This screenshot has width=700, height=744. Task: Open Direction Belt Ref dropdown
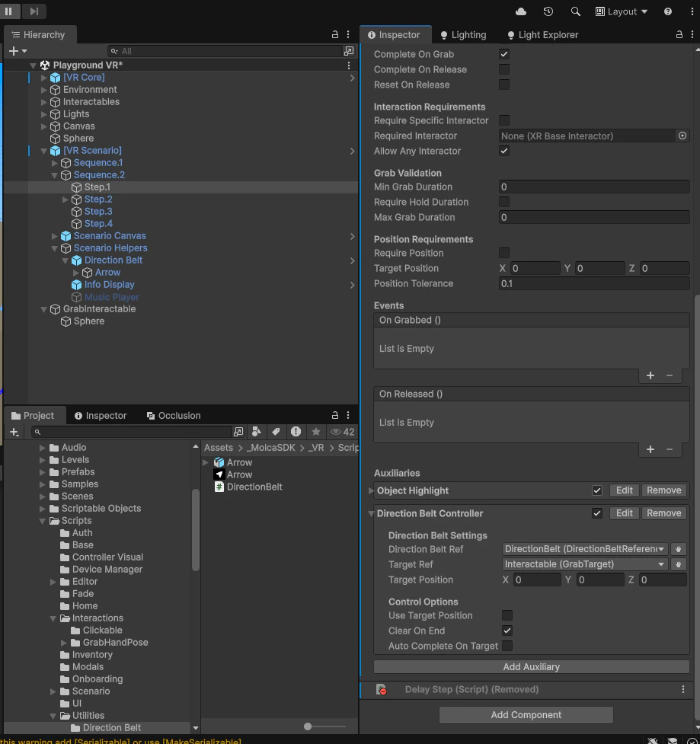585,549
